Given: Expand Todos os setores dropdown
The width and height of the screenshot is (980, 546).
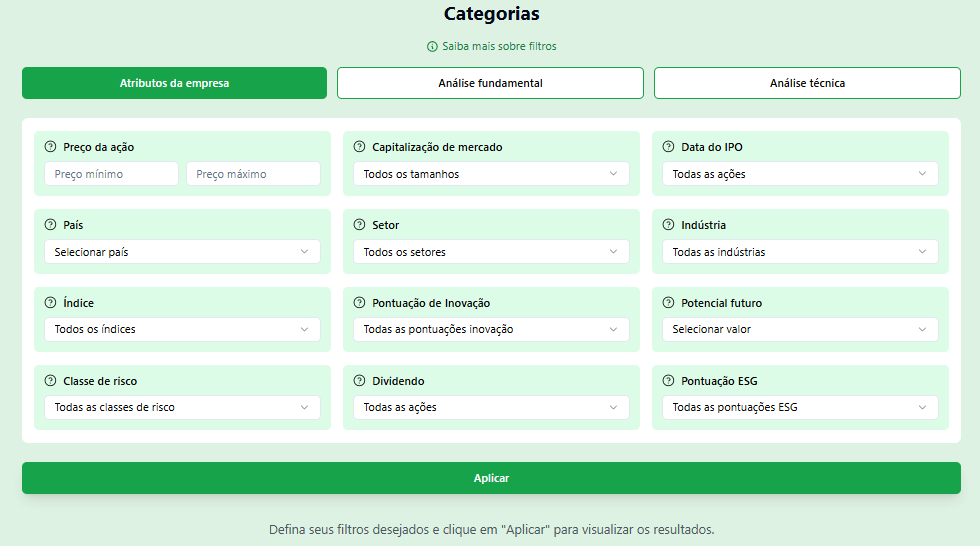Looking at the screenshot, I should point(491,252).
